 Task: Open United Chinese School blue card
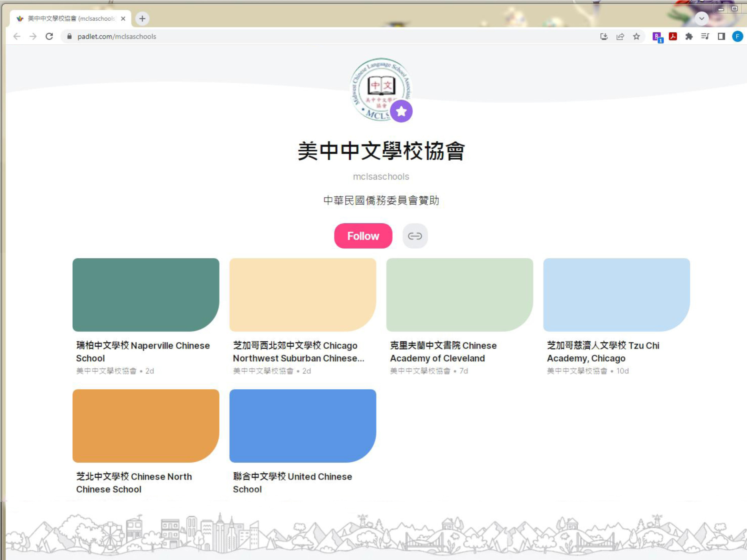click(303, 426)
